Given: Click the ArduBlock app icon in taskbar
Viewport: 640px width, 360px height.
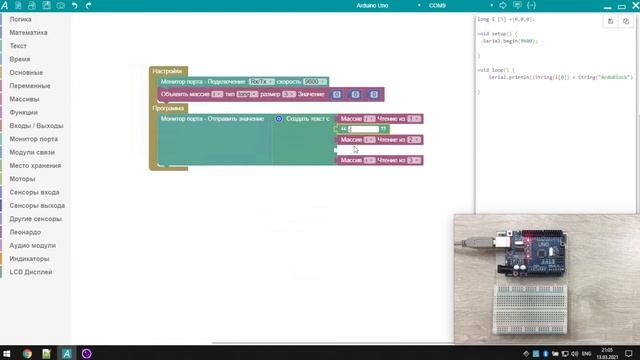Looking at the screenshot, I should (x=67, y=353).
